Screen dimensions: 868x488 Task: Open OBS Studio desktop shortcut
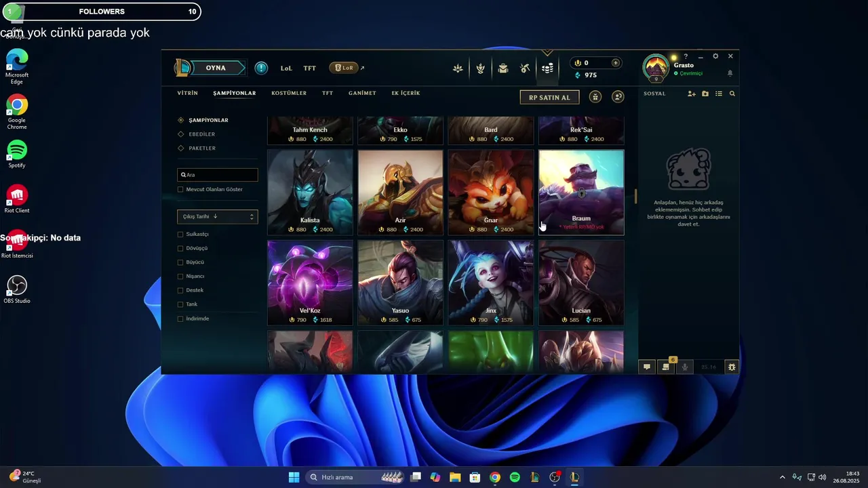coord(17,289)
